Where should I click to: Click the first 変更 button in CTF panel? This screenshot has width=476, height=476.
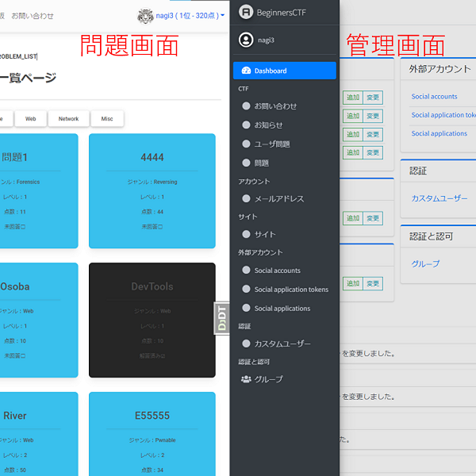[373, 98]
